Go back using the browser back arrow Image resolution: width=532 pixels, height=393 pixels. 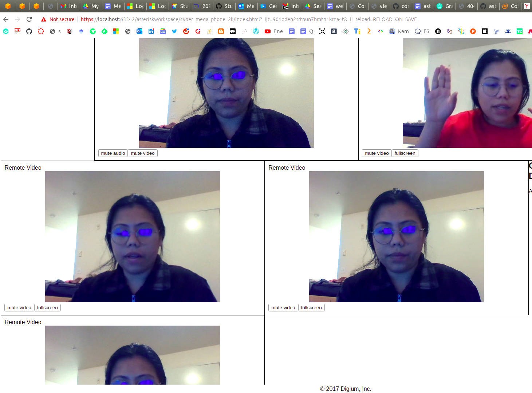tap(6, 19)
